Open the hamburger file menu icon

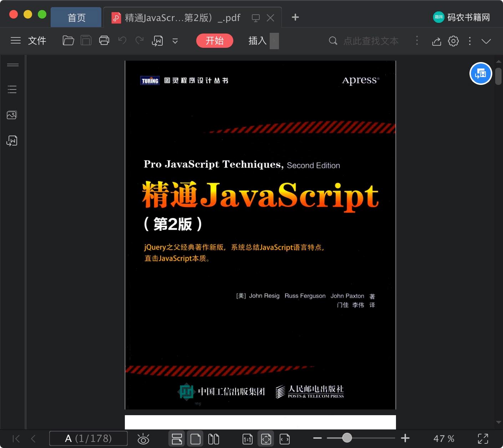[16, 41]
